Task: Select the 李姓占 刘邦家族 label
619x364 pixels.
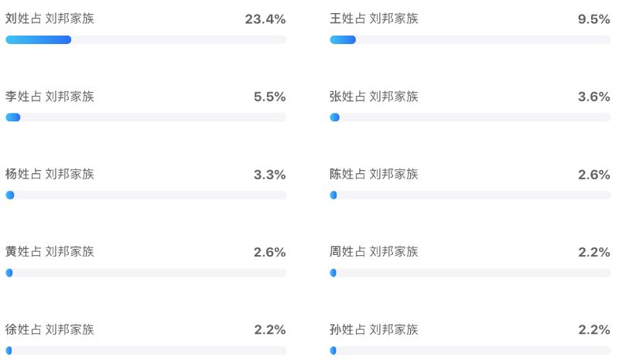Action: [x=50, y=97]
